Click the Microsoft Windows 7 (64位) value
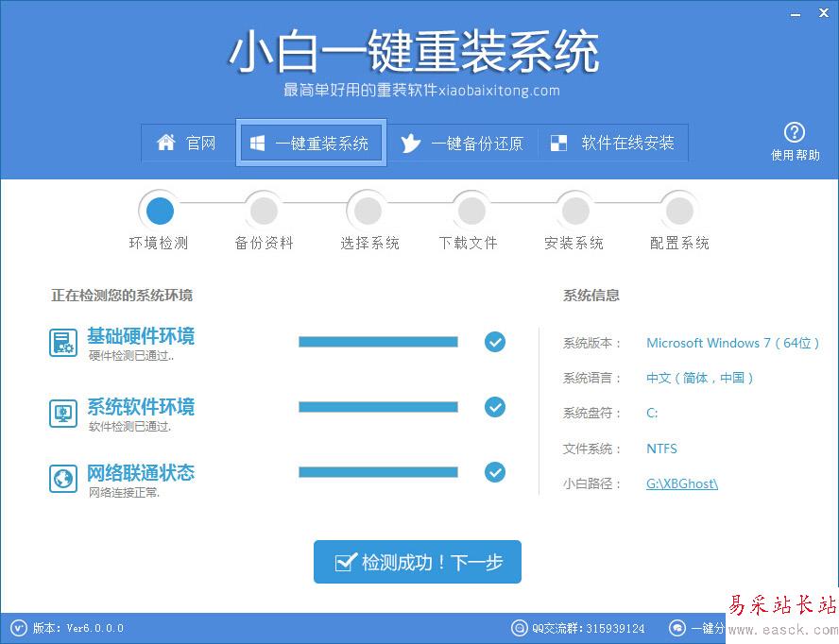 tap(732, 343)
